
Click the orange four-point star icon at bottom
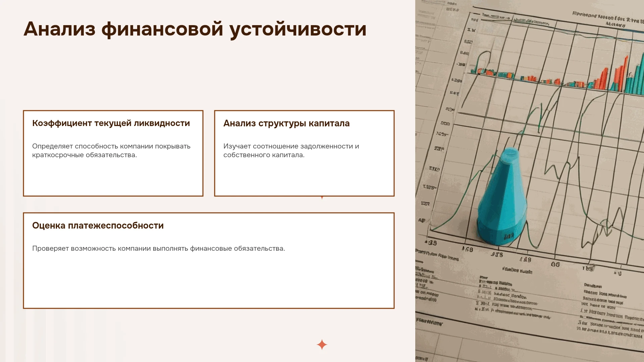click(x=322, y=345)
